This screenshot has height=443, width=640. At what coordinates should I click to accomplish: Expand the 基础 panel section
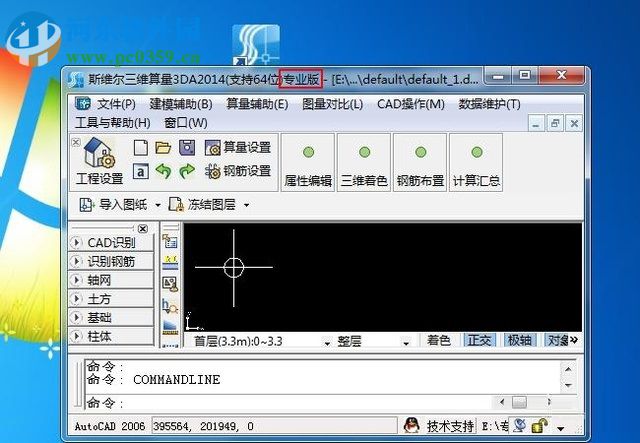click(x=111, y=318)
